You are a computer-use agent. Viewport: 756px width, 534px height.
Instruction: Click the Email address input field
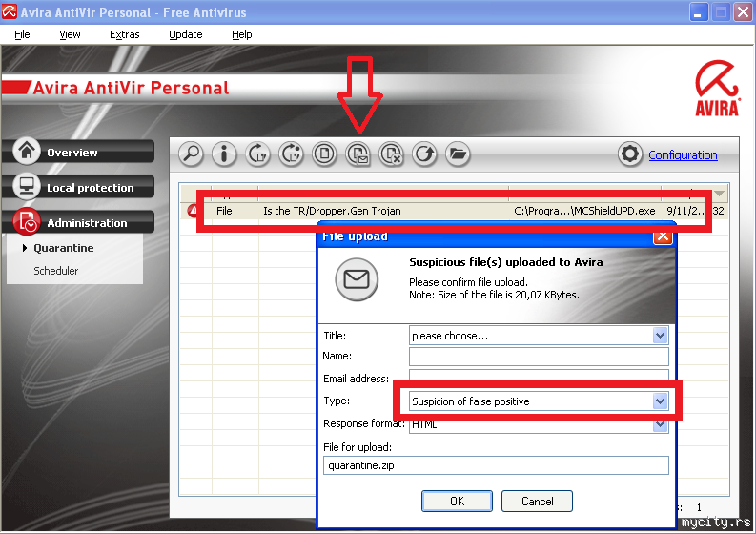click(x=539, y=376)
